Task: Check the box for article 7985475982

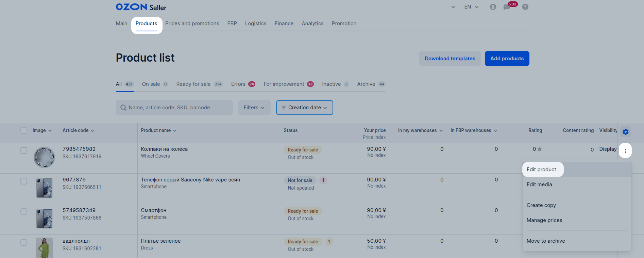Action: pyautogui.click(x=24, y=150)
